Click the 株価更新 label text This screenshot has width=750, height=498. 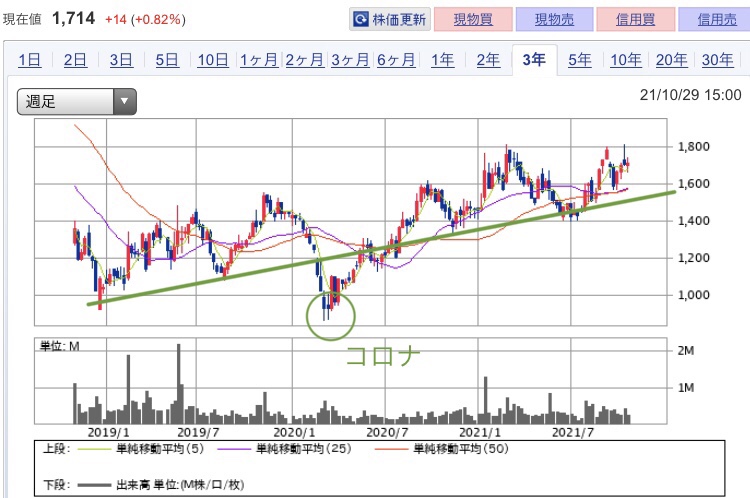coord(399,20)
